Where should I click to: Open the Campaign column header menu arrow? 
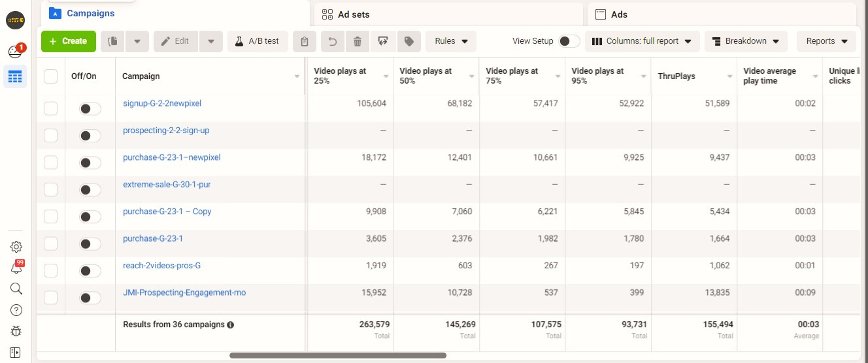click(297, 76)
